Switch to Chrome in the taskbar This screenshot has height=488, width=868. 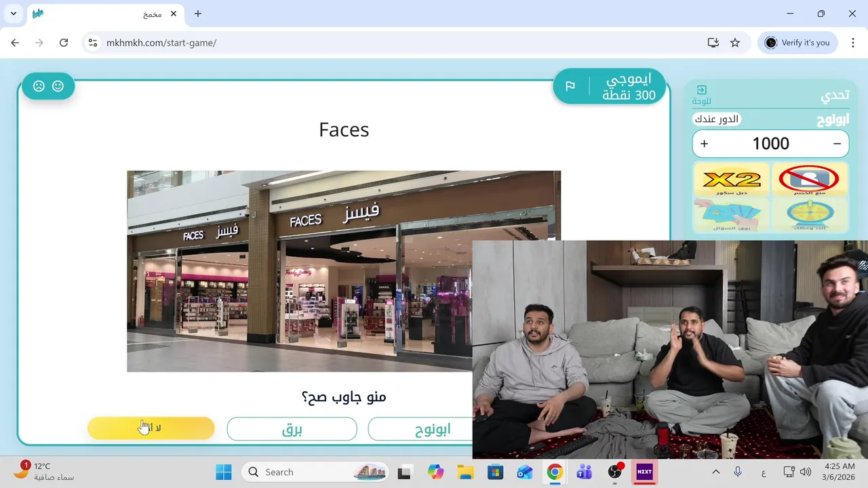(555, 472)
